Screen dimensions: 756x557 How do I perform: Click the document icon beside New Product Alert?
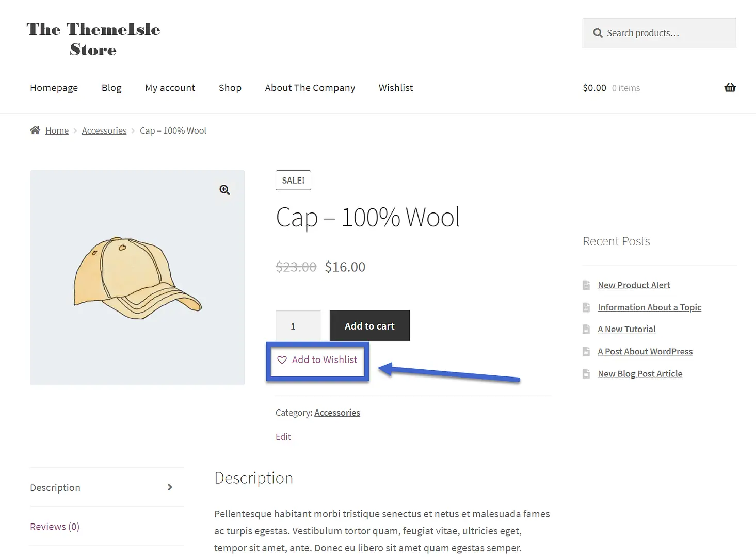tap(586, 285)
